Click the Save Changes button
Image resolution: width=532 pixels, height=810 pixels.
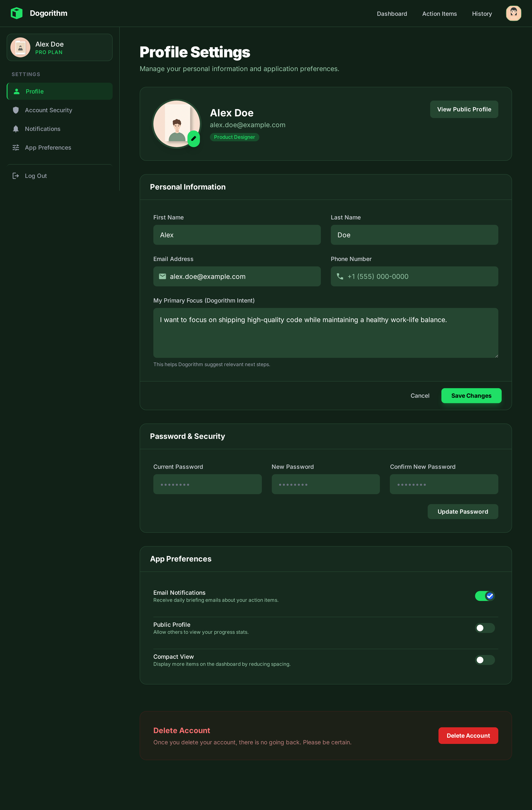471,395
